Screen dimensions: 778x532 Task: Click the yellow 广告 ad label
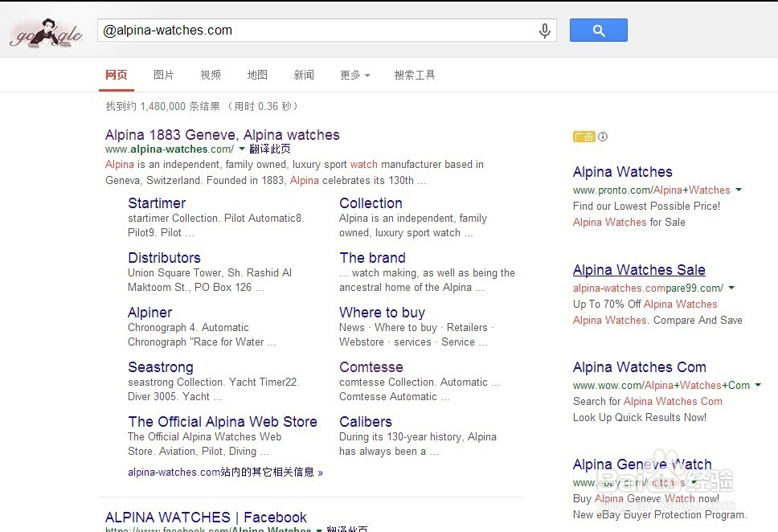[583, 137]
